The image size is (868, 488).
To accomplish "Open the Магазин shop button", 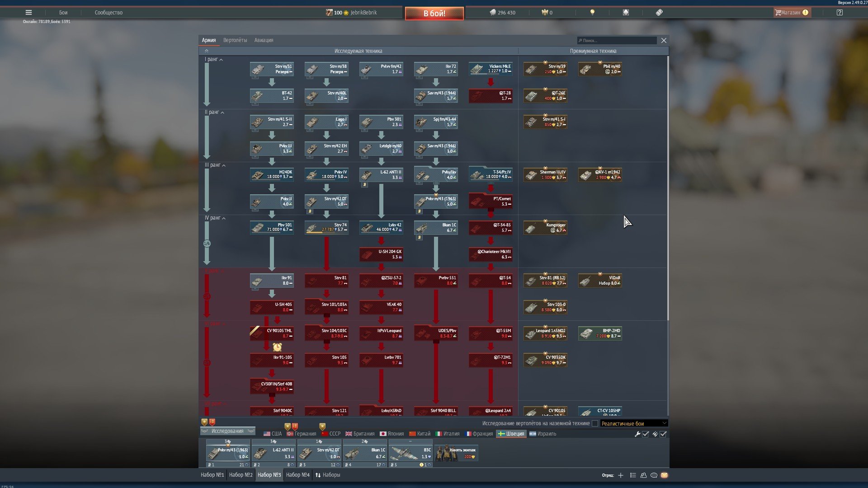I will click(x=792, y=13).
